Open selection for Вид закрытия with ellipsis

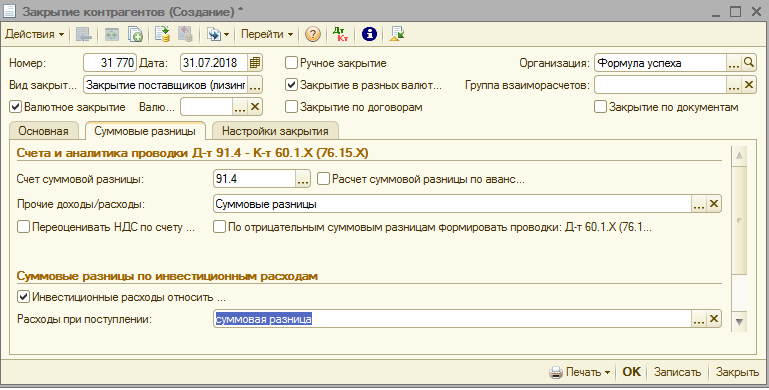(255, 85)
